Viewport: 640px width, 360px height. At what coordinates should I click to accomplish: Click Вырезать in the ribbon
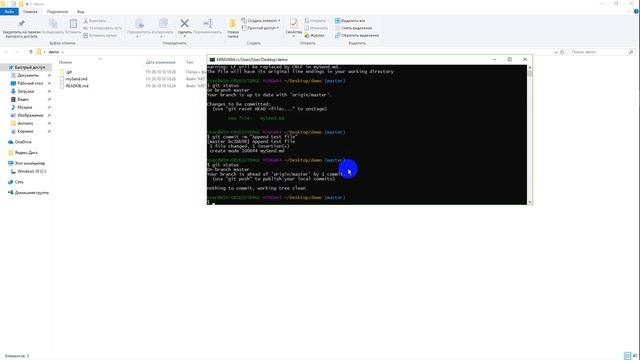[x=95, y=21]
